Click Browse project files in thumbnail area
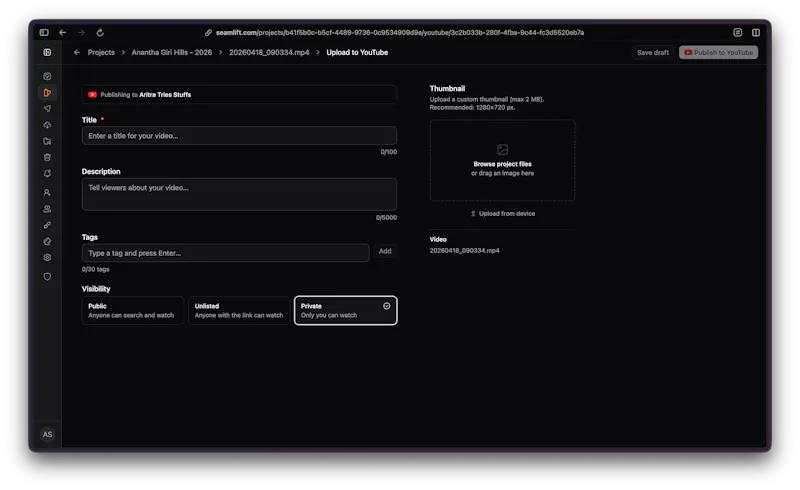Screen dimensions: 800x490 [x=503, y=164]
